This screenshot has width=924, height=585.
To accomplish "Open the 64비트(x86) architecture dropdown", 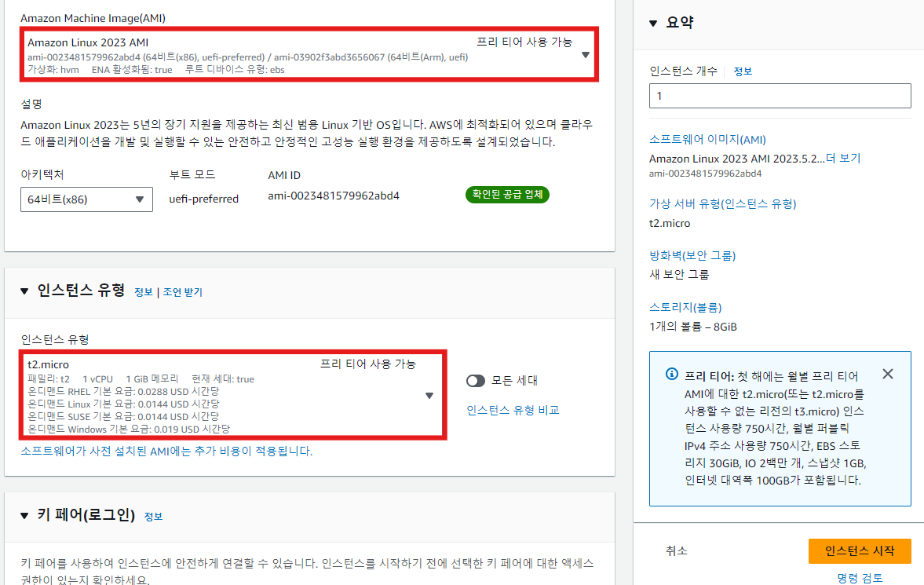I will click(86, 199).
